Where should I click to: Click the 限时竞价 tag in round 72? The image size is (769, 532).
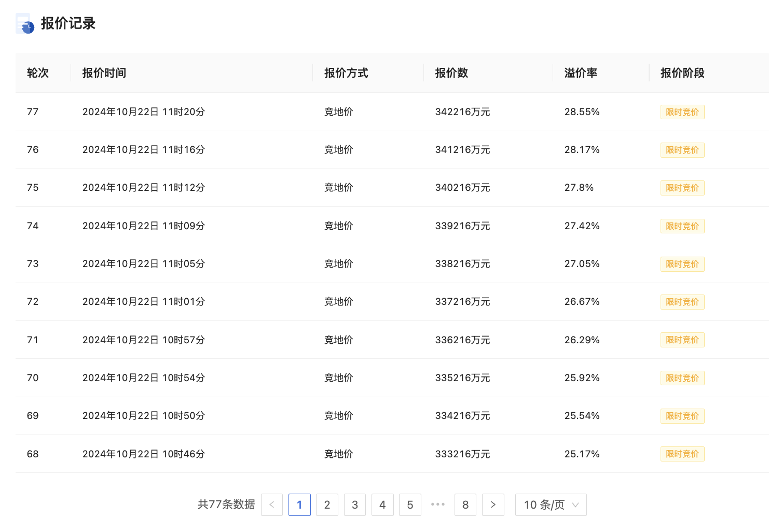pos(682,302)
